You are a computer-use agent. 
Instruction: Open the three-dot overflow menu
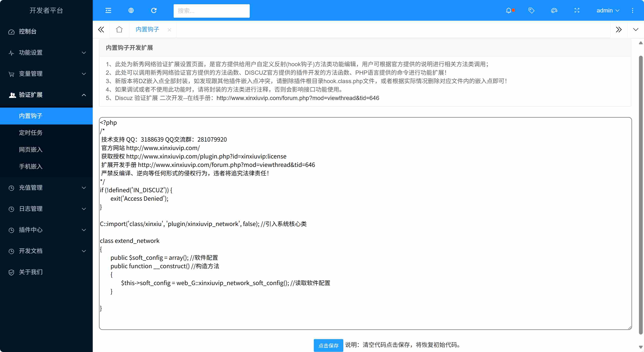[x=633, y=11]
